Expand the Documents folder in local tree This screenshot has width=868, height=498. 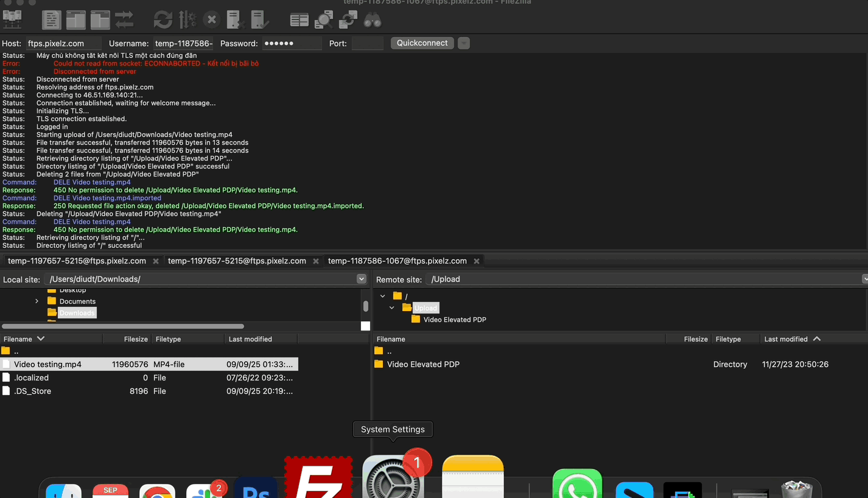[37, 301]
